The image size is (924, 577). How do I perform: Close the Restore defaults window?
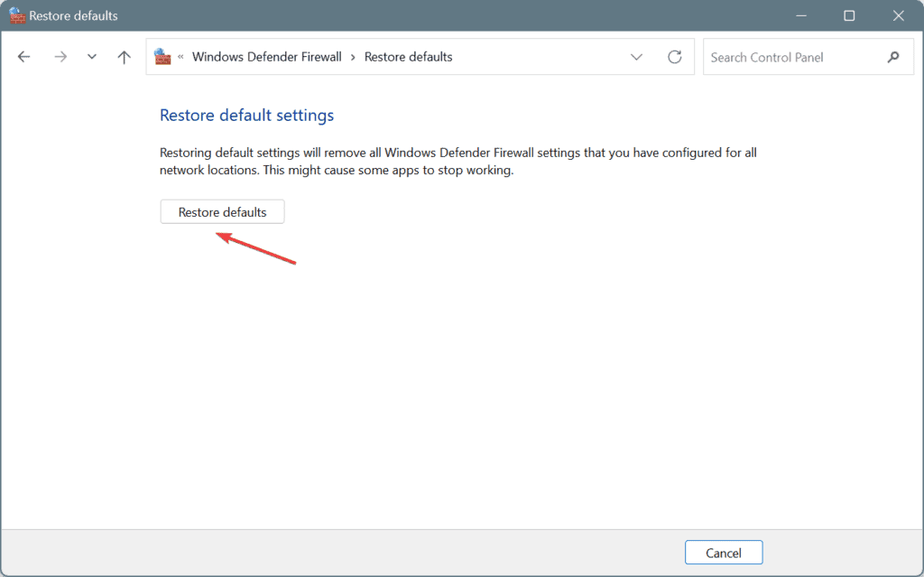898,15
